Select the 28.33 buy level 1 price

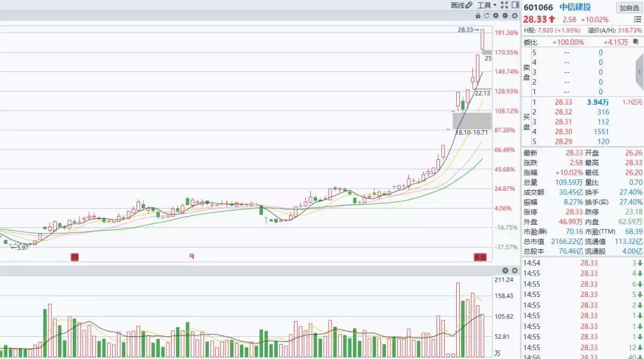(x=563, y=103)
